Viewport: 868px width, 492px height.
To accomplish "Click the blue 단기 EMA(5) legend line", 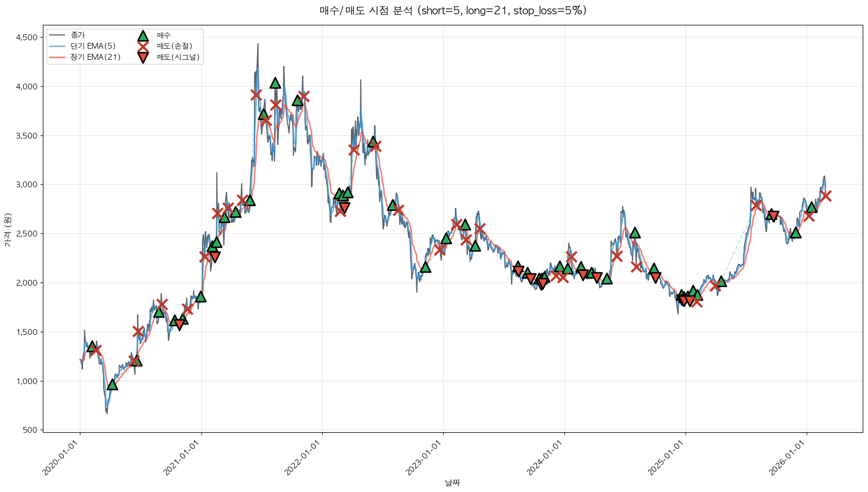I will click(57, 46).
